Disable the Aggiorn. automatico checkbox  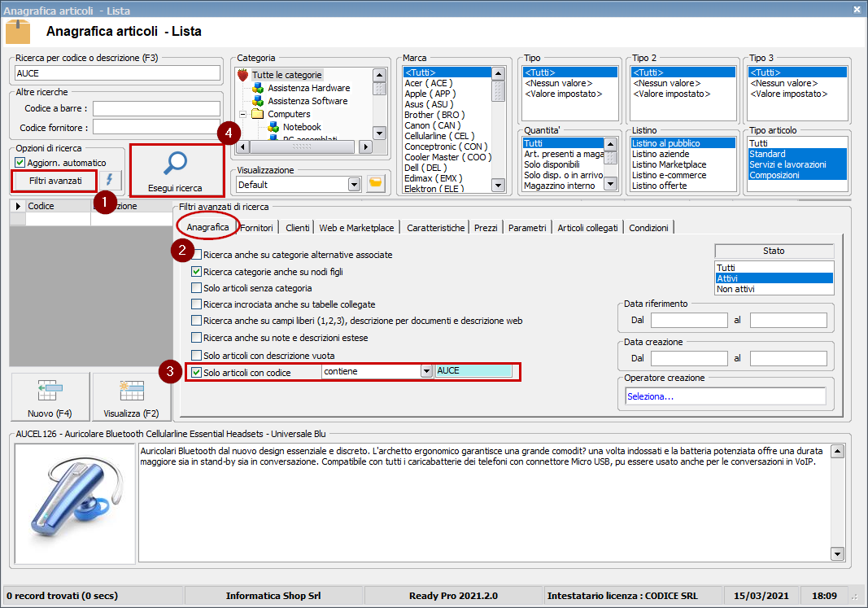tap(19, 160)
